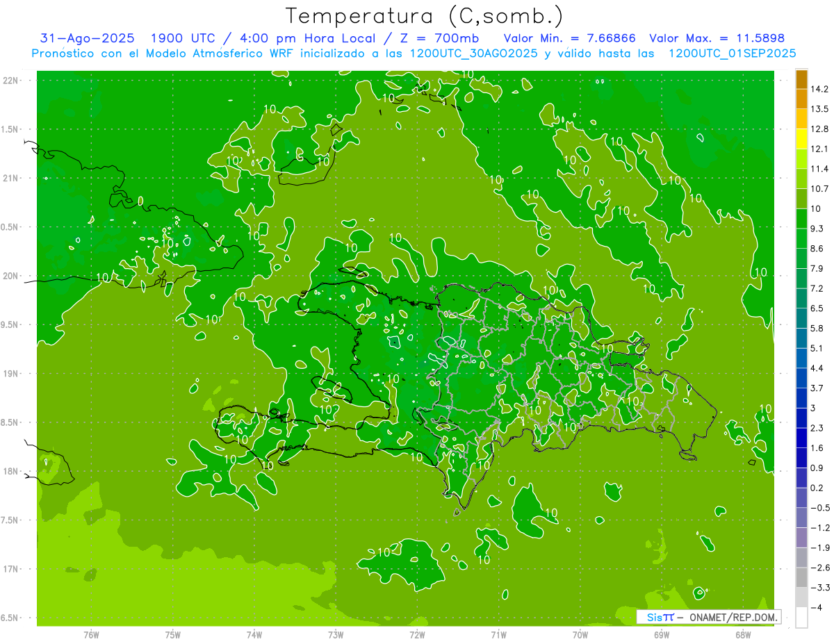The height and width of the screenshot is (644, 834).
Task: Click the valid-until time "1200UTC_01SEP2025"
Action: coord(732,53)
